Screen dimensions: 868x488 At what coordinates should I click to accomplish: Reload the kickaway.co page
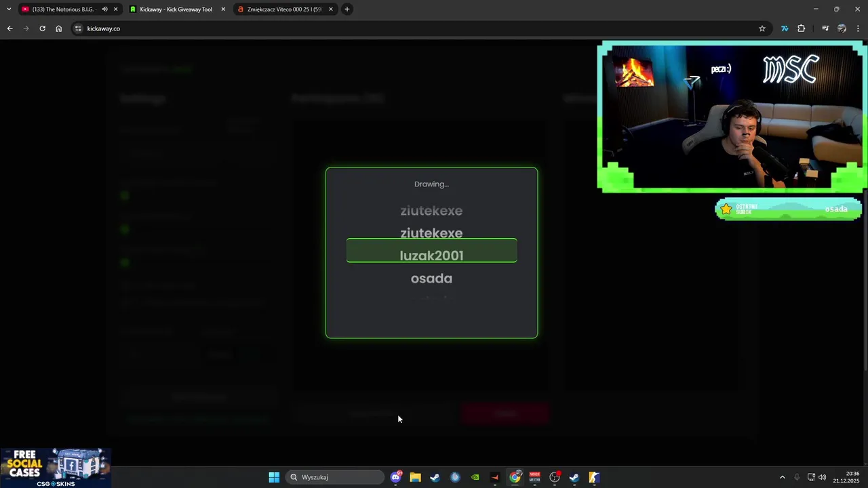click(x=42, y=28)
